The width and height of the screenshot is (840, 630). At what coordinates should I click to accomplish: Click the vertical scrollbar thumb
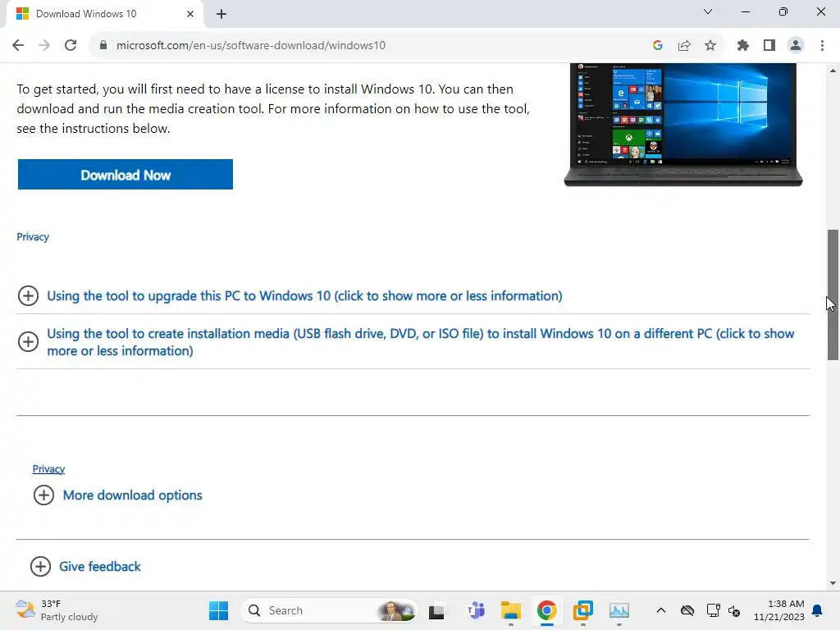tap(833, 294)
